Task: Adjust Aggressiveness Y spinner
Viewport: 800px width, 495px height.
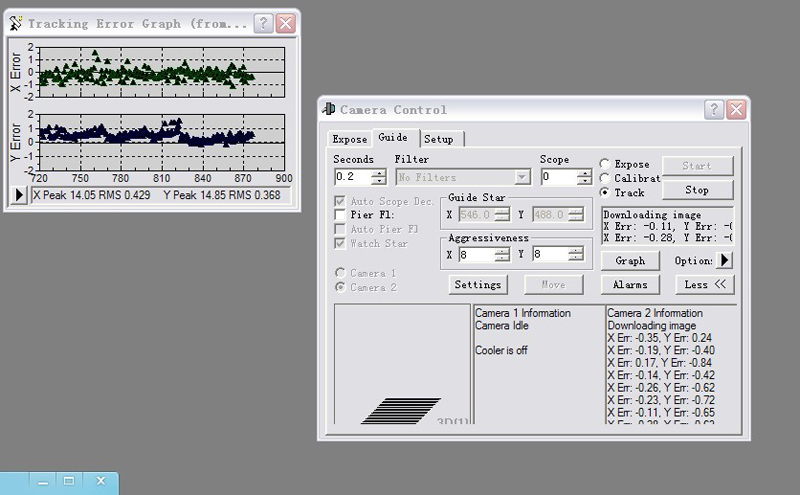Action: click(x=576, y=254)
